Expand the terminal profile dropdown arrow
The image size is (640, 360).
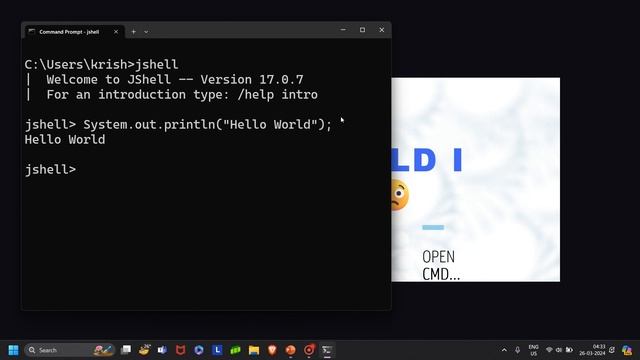pos(146,31)
